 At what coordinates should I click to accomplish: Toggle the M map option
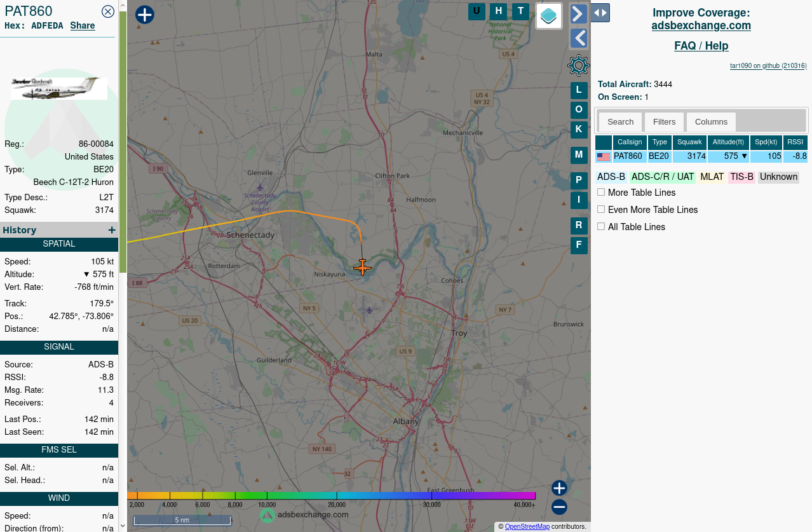pos(579,155)
